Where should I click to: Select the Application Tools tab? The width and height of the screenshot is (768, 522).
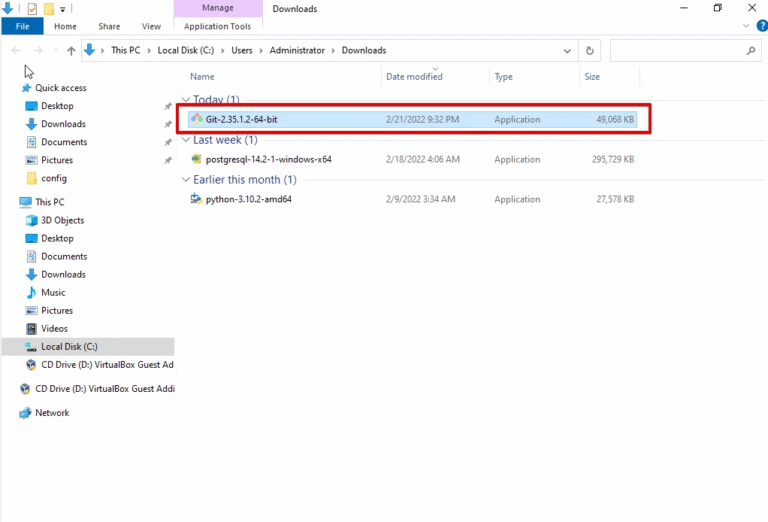(x=217, y=26)
